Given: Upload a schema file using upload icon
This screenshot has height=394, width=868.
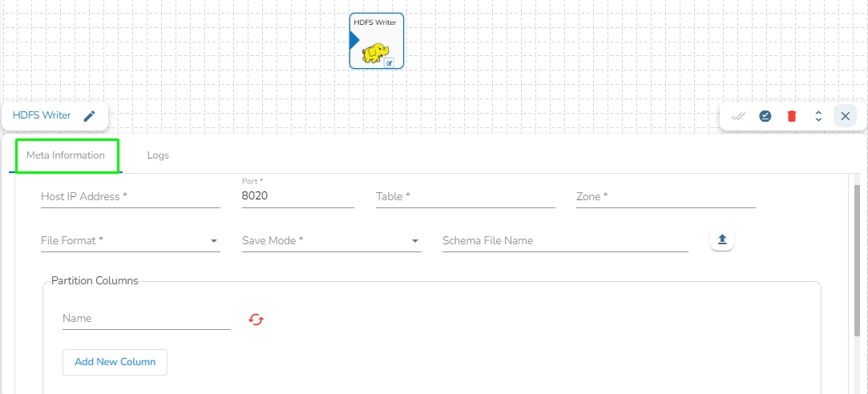Looking at the screenshot, I should [722, 239].
